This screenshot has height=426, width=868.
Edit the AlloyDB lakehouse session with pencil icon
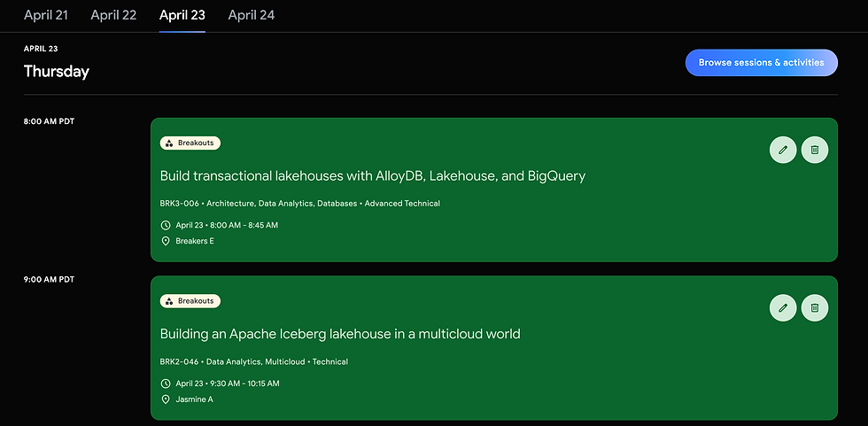pyautogui.click(x=783, y=150)
